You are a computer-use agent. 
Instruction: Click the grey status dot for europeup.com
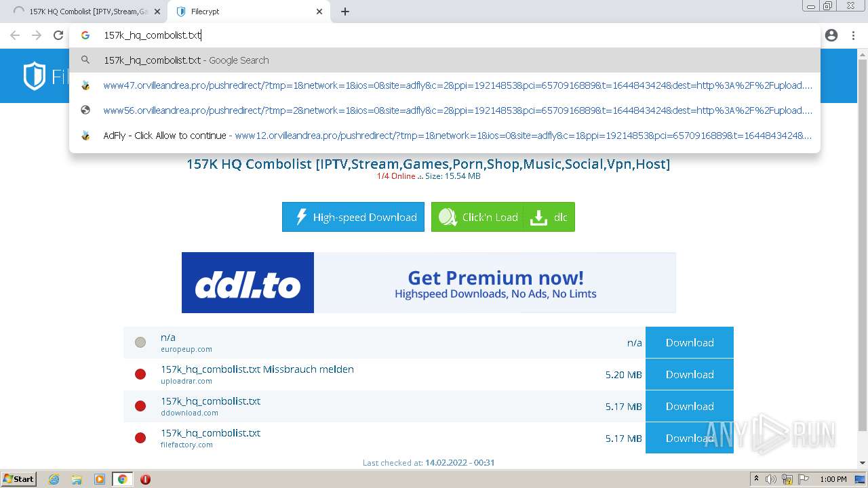[x=140, y=342]
